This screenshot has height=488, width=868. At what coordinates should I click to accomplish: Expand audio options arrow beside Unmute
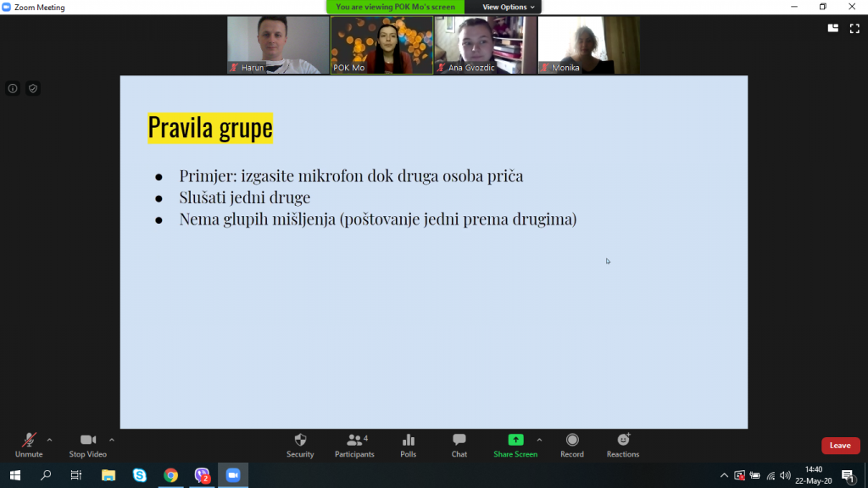49,440
